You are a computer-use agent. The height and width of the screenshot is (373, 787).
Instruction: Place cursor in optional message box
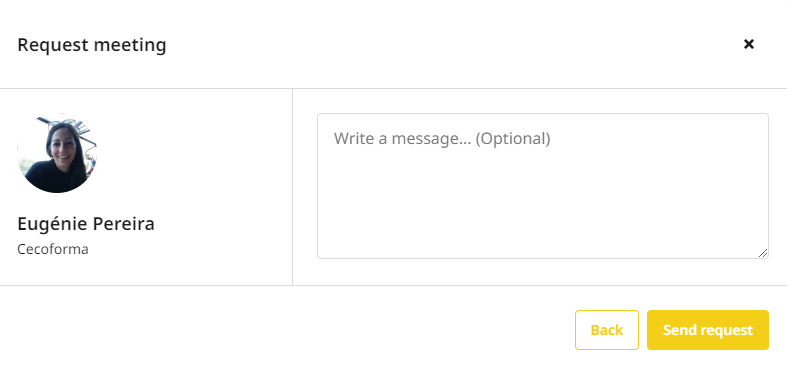(543, 186)
